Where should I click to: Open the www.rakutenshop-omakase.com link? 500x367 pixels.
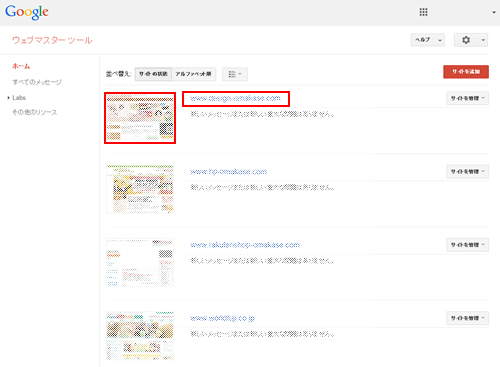(x=245, y=245)
